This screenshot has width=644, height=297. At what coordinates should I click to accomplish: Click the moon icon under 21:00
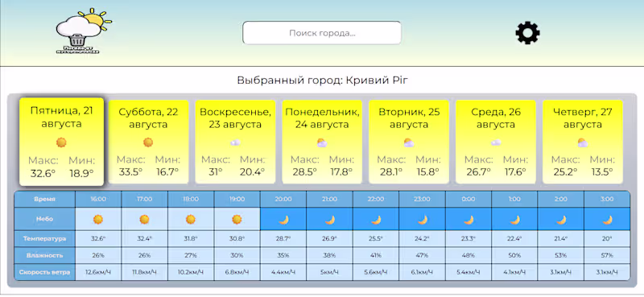(329, 220)
